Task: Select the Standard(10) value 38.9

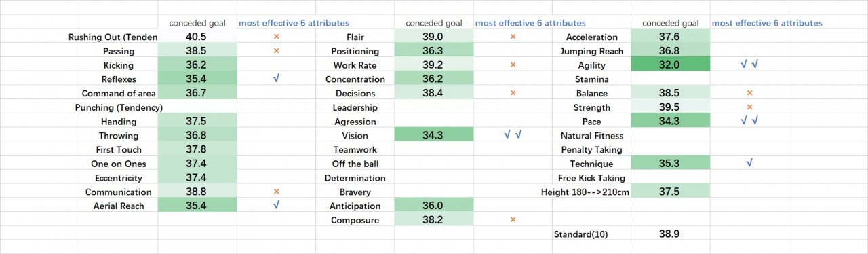Action: (670, 233)
